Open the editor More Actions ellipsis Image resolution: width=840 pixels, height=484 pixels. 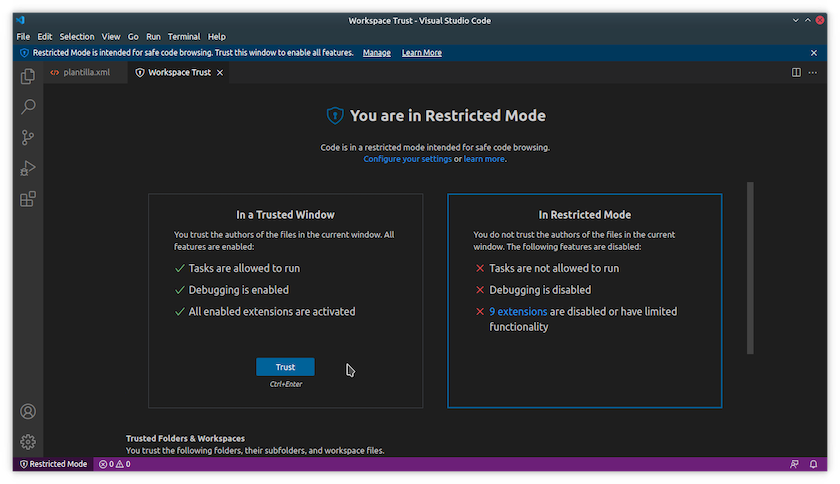814,72
